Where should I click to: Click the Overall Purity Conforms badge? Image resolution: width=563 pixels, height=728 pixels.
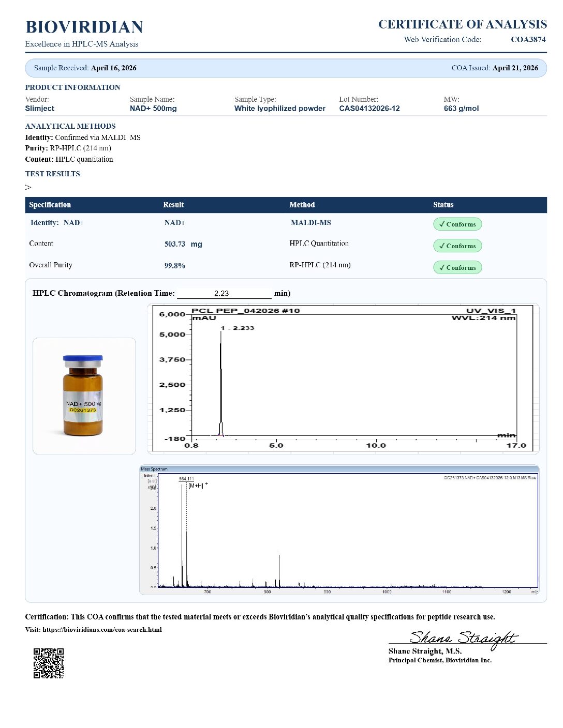457,267
